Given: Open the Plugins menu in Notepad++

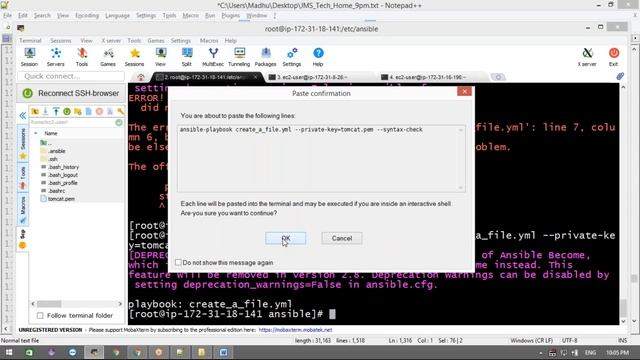Looking at the screenshot, I should pyautogui.click(x=231, y=16).
